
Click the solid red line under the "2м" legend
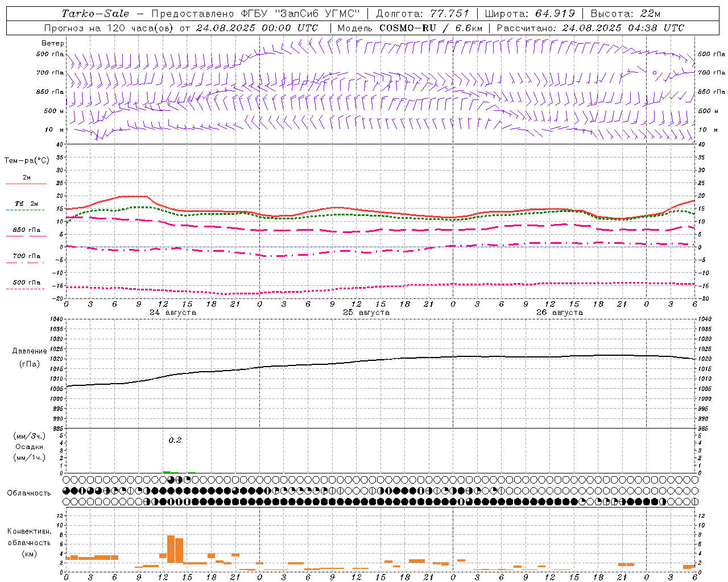point(26,184)
